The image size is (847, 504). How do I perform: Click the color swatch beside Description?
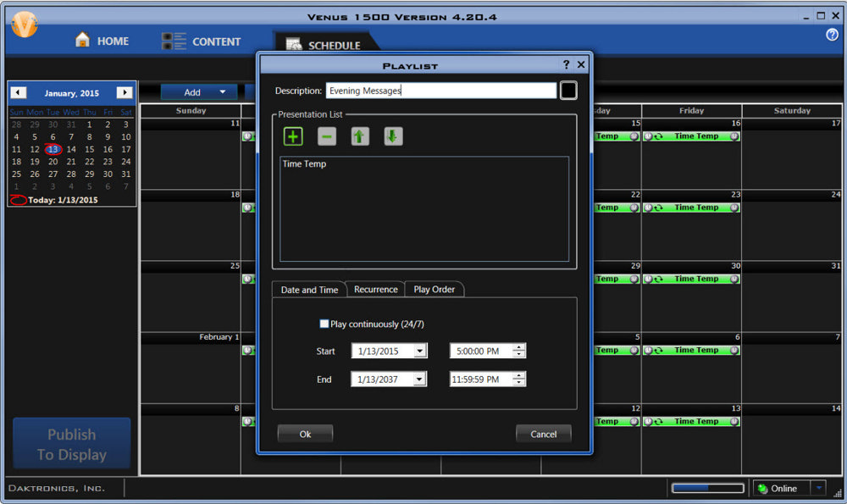[x=568, y=91]
